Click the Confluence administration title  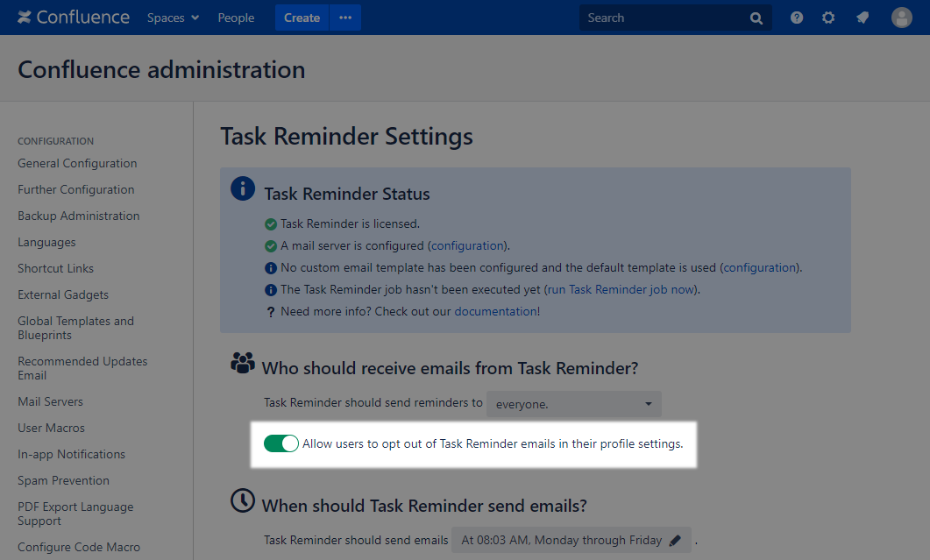(161, 69)
